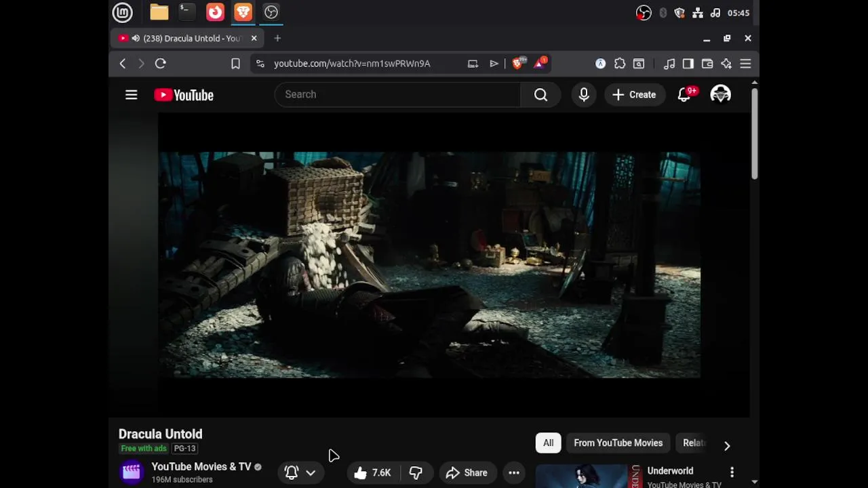The image size is (868, 488).
Task: Show more filter chips arrow
Action: pos(727,445)
